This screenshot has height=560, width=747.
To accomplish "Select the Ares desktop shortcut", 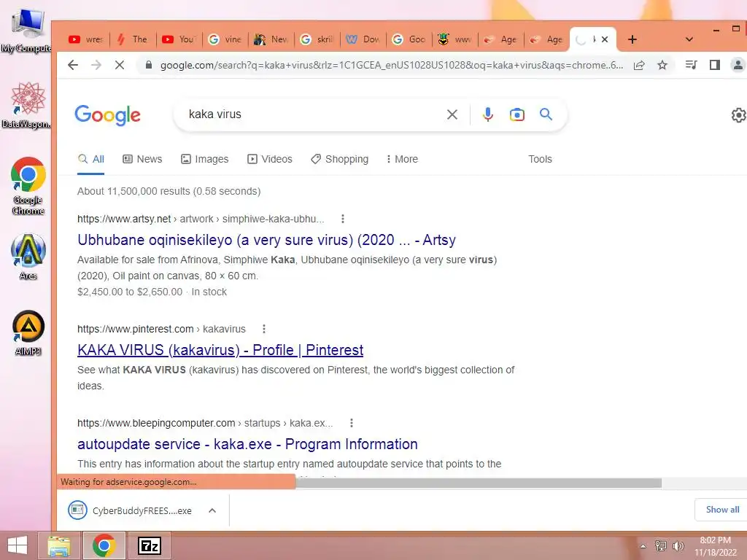I will click(x=28, y=256).
